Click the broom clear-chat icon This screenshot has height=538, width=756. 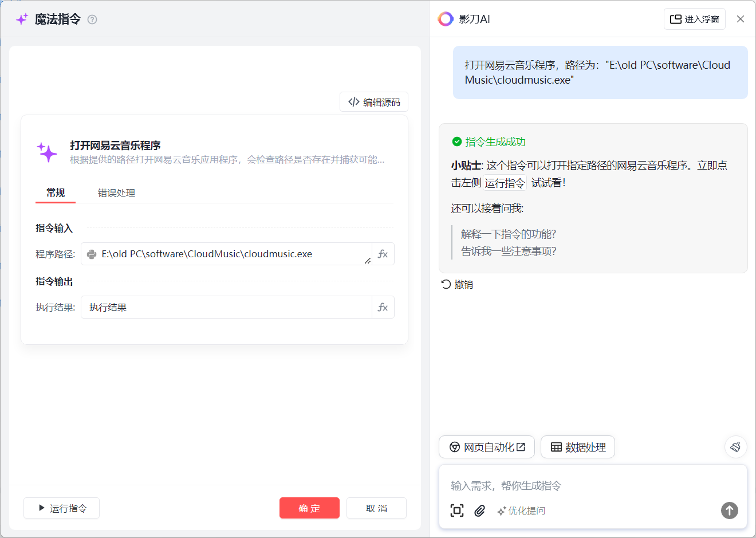(x=736, y=447)
